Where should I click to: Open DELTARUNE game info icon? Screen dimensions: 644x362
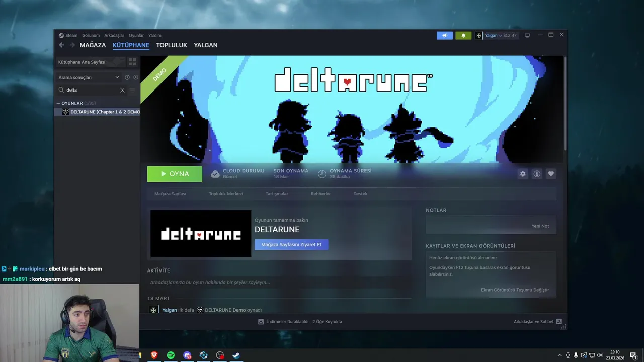[x=537, y=174]
